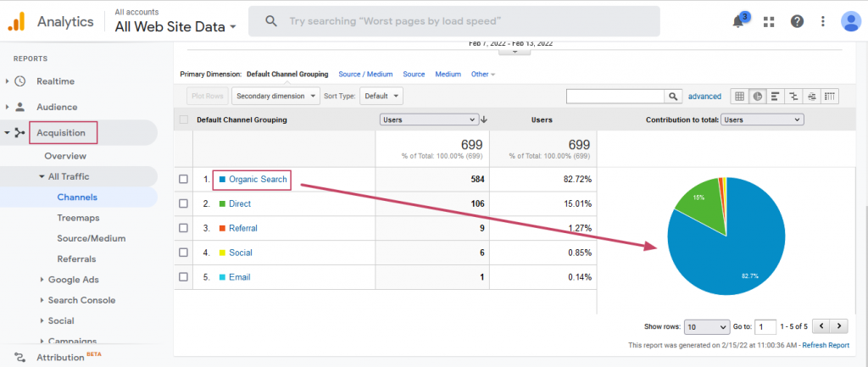Open the Google apps grid
The image size is (868, 367).
coord(768,21)
